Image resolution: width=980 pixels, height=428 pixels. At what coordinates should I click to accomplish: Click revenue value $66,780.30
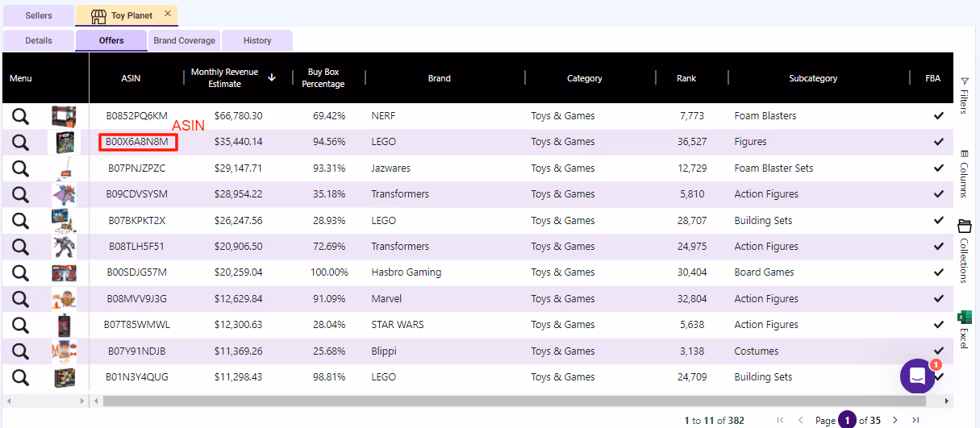pos(238,116)
